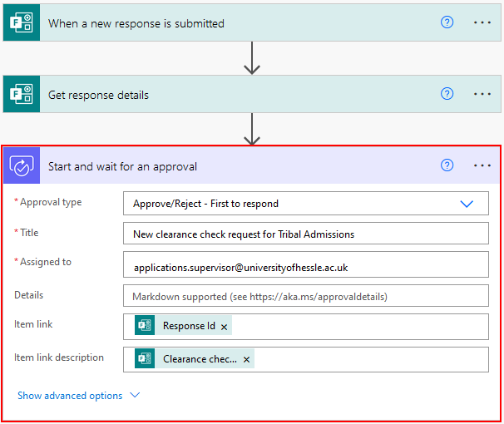Click the Item link field's empty area

[360, 327]
